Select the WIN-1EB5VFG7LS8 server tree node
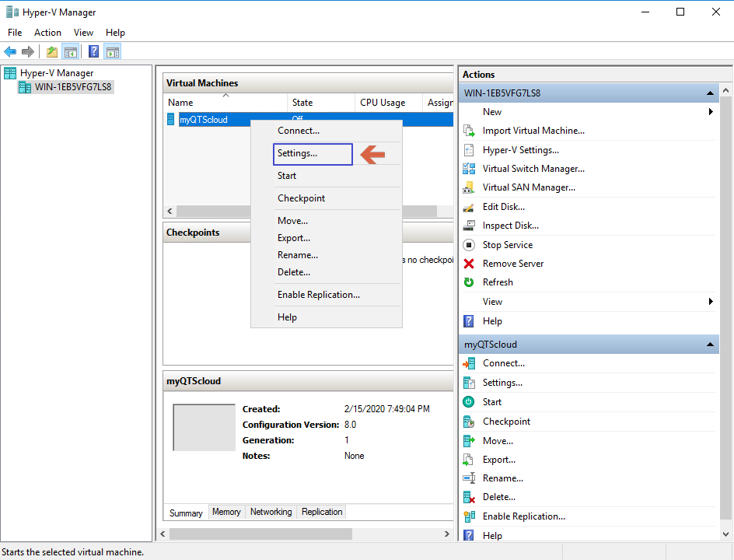734x560 pixels. [x=73, y=87]
